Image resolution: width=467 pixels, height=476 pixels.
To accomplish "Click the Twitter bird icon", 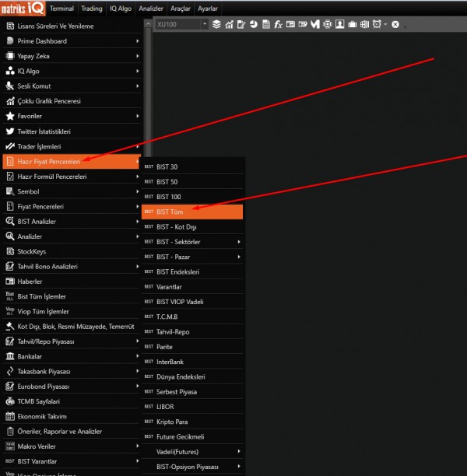I will coord(10,131).
